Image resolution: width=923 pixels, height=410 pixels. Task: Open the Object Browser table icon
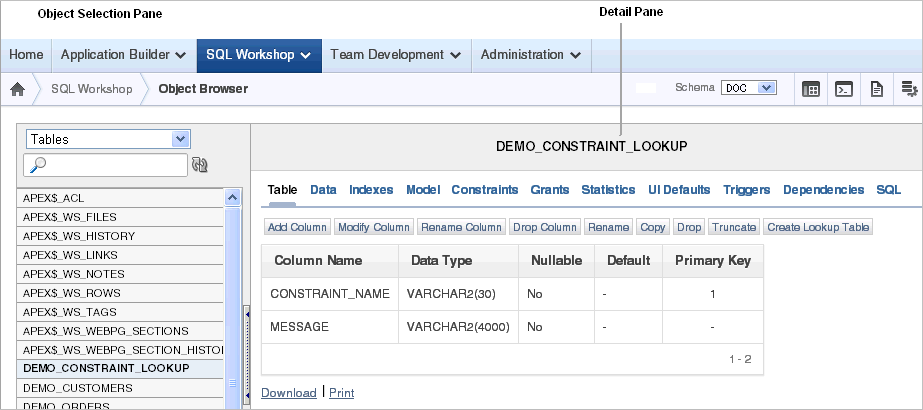pyautogui.click(x=811, y=89)
